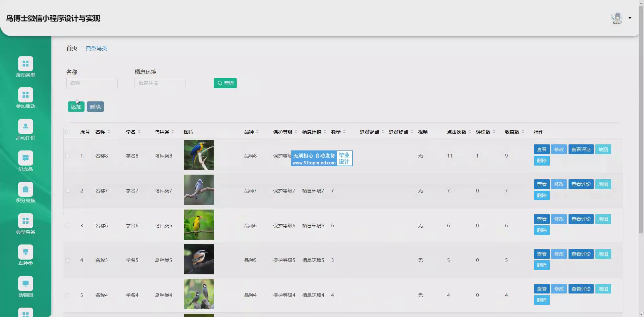Click the 栖息环境 search input field
The width and height of the screenshot is (644, 317).
click(x=160, y=83)
